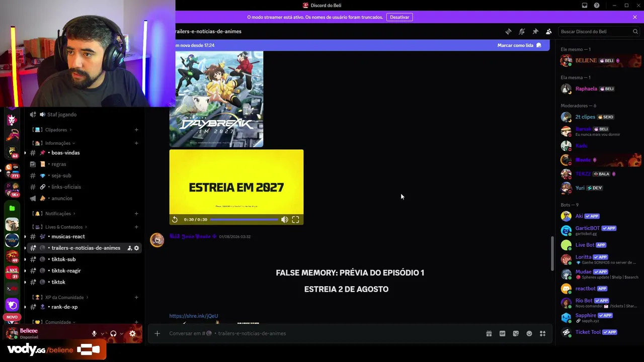Open the boas-vindas channel

coord(84,153)
